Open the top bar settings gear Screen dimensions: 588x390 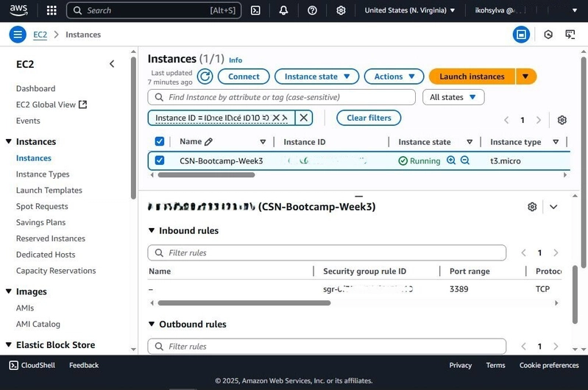[341, 10]
